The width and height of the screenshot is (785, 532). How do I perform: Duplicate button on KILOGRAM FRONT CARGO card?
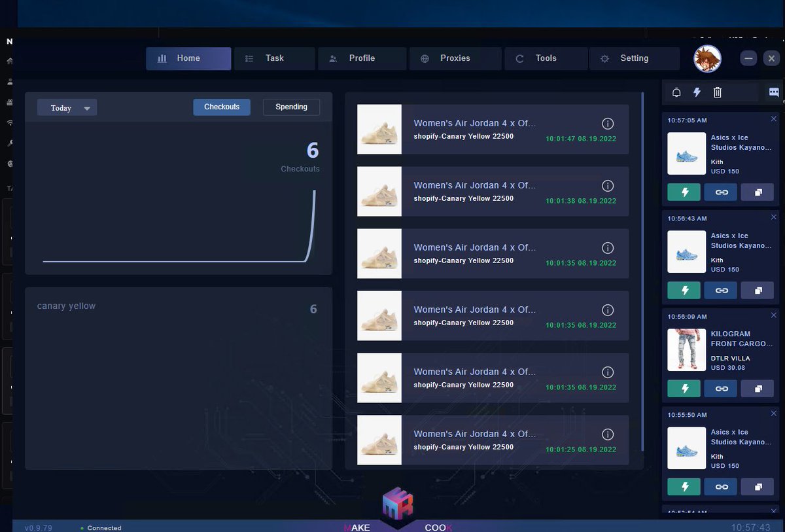pos(758,389)
